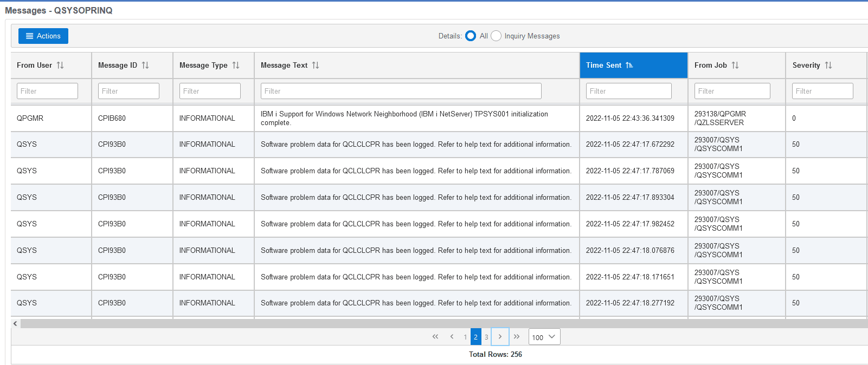This screenshot has height=365, width=868.
Task: Focus the Severity filter input
Action: click(x=822, y=91)
